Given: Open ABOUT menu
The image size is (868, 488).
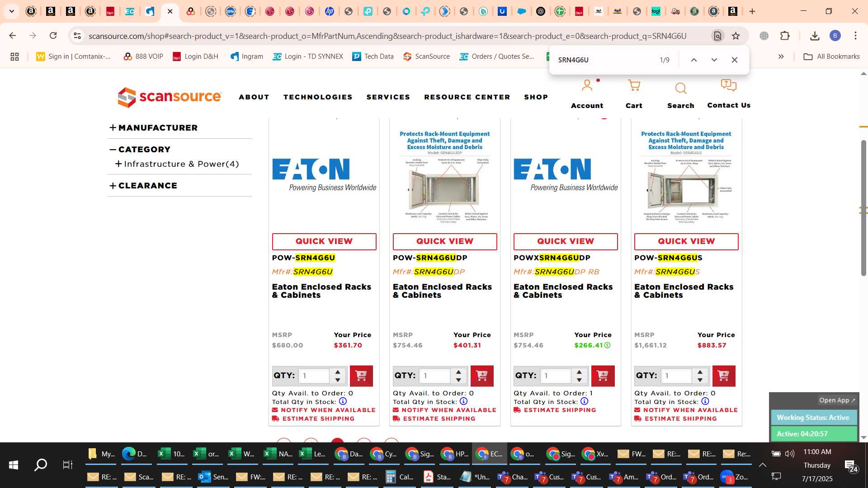Looking at the screenshot, I should click(x=254, y=97).
